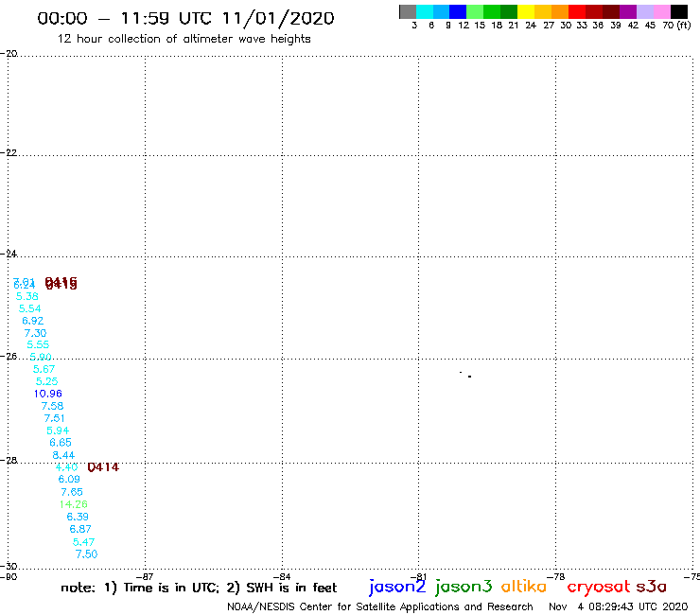Click the light green legend swatch
The image size is (700, 615).
point(475,11)
